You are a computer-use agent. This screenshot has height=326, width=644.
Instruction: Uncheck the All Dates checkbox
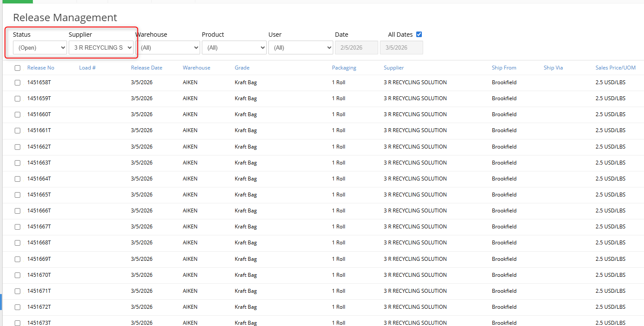[419, 35]
